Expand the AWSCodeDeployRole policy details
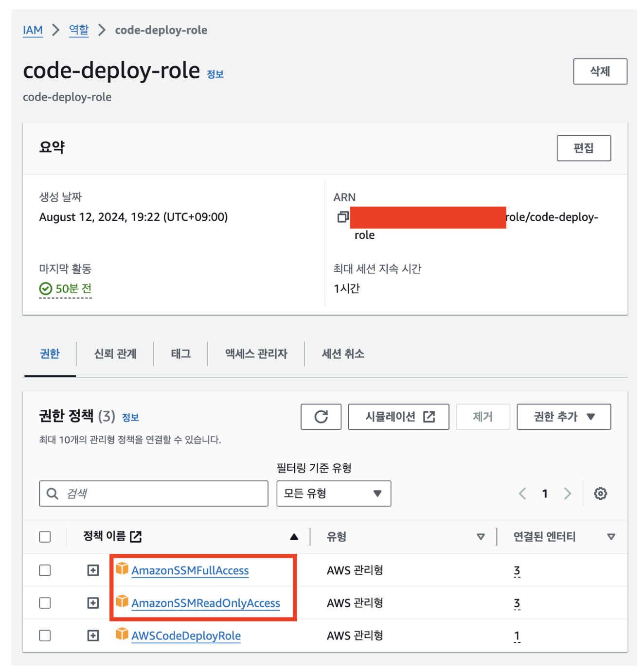 tap(93, 635)
